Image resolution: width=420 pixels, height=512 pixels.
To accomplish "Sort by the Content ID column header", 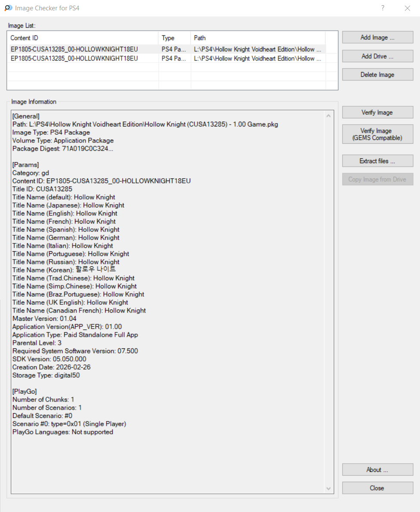I will (83, 38).
